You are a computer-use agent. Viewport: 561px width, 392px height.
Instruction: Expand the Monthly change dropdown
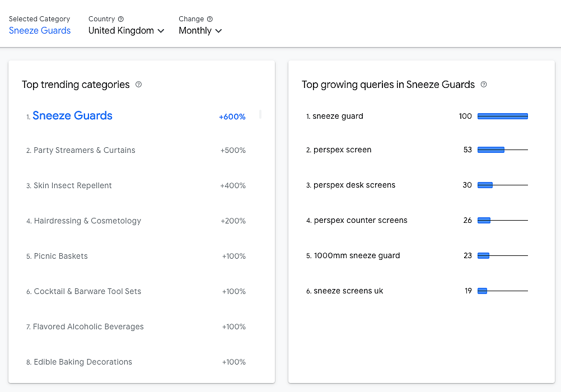pos(200,31)
